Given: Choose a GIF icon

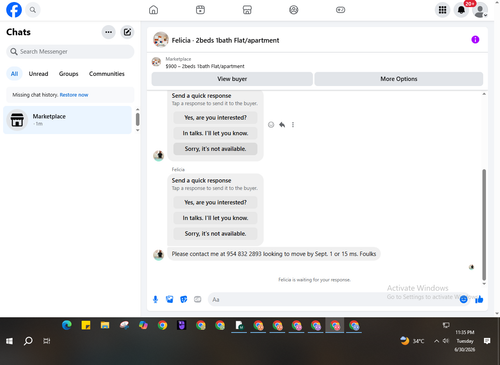Looking at the screenshot, I should (198, 299).
